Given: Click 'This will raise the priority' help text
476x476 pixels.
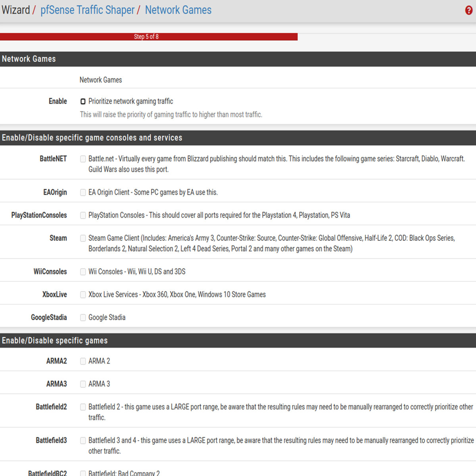Looking at the screenshot, I should pyautogui.click(x=171, y=115).
